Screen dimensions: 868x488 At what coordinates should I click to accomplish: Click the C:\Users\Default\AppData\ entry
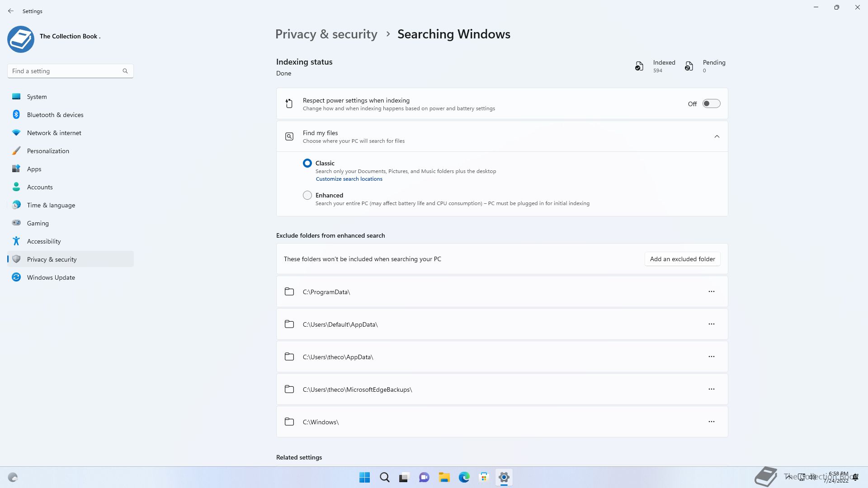click(x=502, y=324)
